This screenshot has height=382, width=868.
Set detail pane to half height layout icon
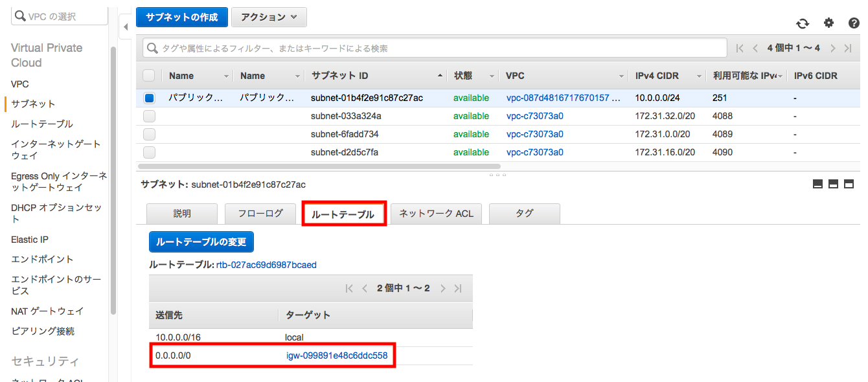(833, 184)
